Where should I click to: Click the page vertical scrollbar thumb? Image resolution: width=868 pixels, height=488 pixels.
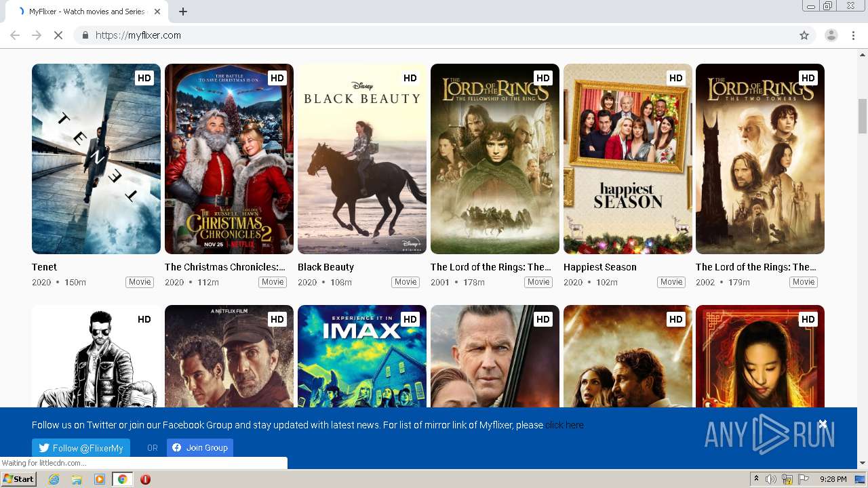tap(863, 116)
